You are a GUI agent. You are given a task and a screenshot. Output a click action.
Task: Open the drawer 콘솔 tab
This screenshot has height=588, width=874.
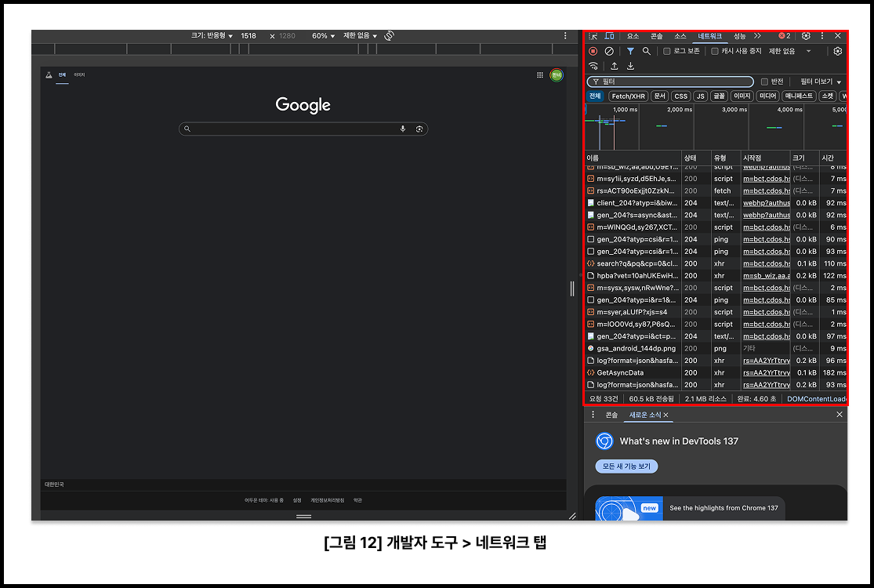pos(611,416)
